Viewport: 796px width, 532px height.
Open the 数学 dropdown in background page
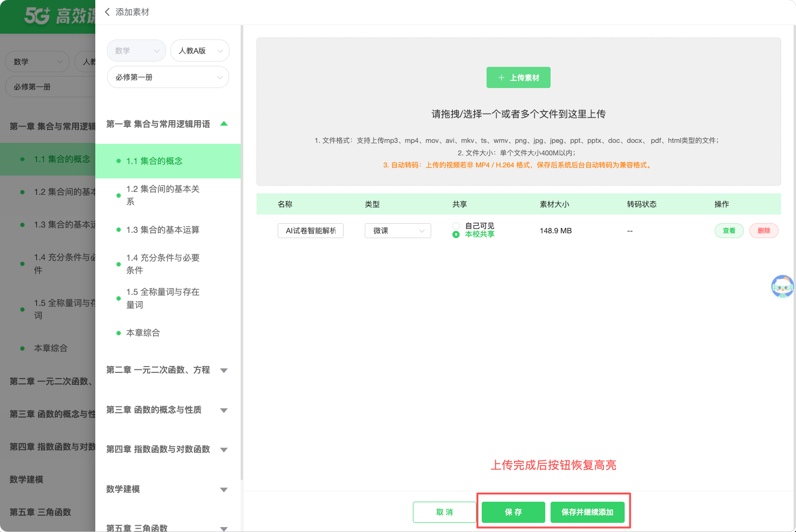pos(38,62)
